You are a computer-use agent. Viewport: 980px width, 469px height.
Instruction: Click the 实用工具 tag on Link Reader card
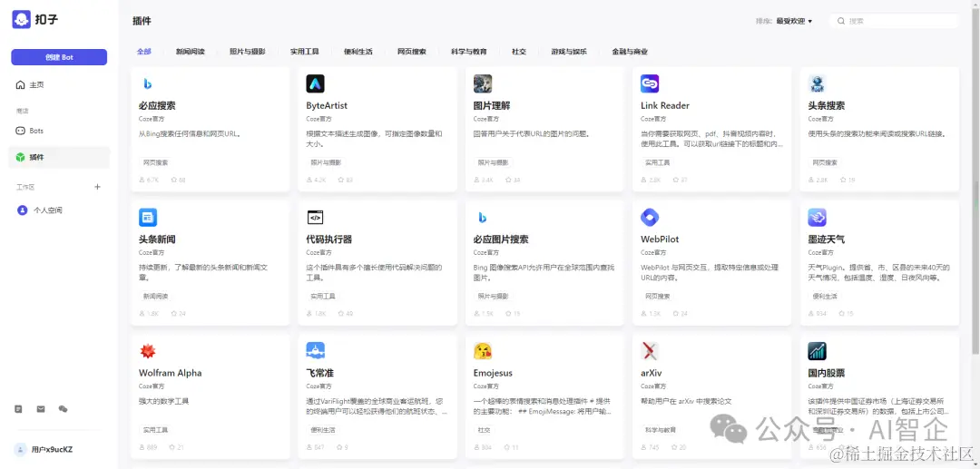click(x=658, y=162)
